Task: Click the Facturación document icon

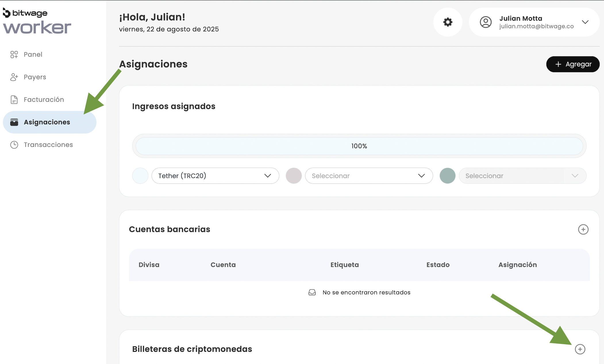Action: point(14,100)
